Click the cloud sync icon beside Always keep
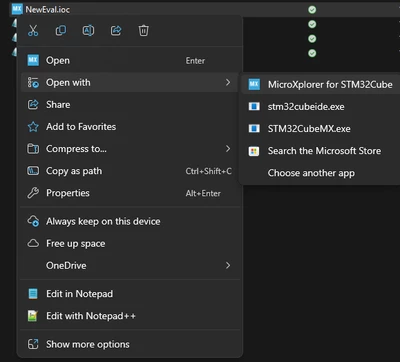This screenshot has height=362, width=400. click(x=33, y=221)
